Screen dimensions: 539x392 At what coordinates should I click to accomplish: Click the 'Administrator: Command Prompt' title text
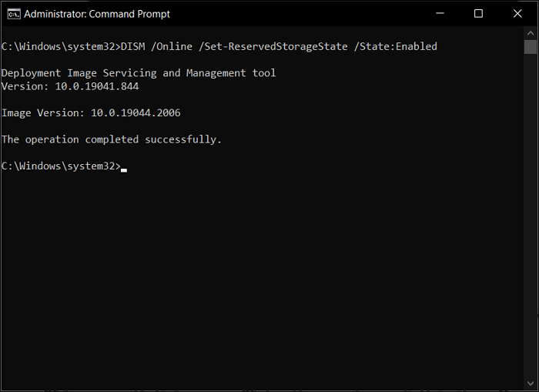pyautogui.click(x=97, y=14)
